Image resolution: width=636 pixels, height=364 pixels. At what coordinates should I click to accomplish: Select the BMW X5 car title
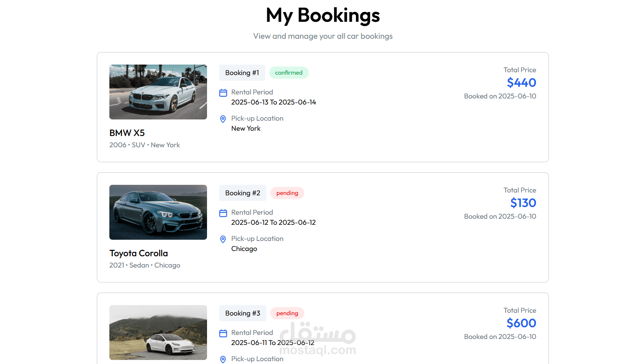click(x=127, y=133)
